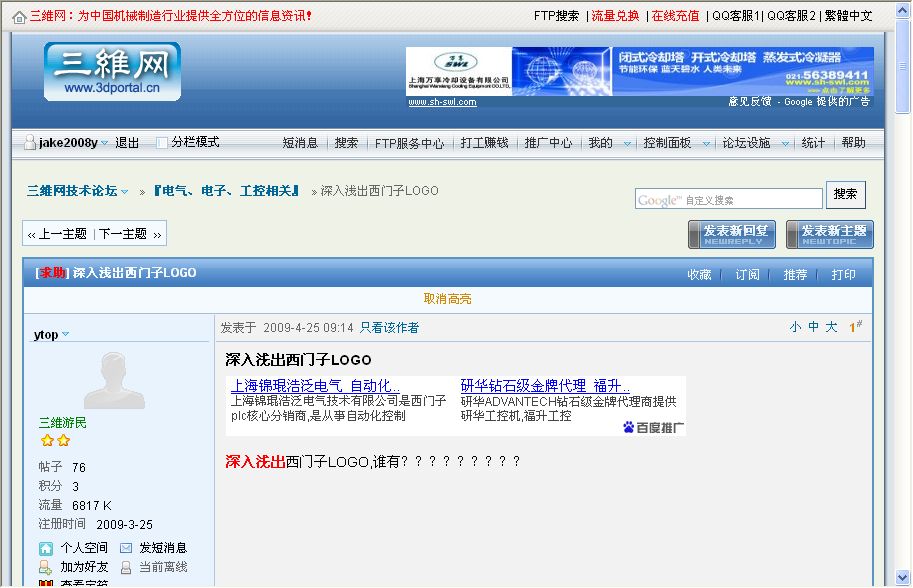Click the 『电气、电子、工控相关』 breadcrumb link
This screenshot has height=588, width=913.
pyautogui.click(x=227, y=191)
